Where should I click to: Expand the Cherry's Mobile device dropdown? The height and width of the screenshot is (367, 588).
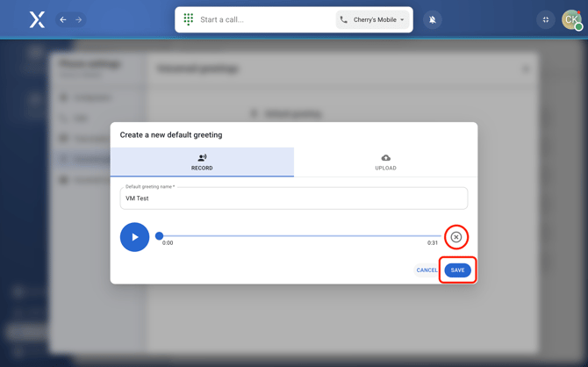coord(402,19)
